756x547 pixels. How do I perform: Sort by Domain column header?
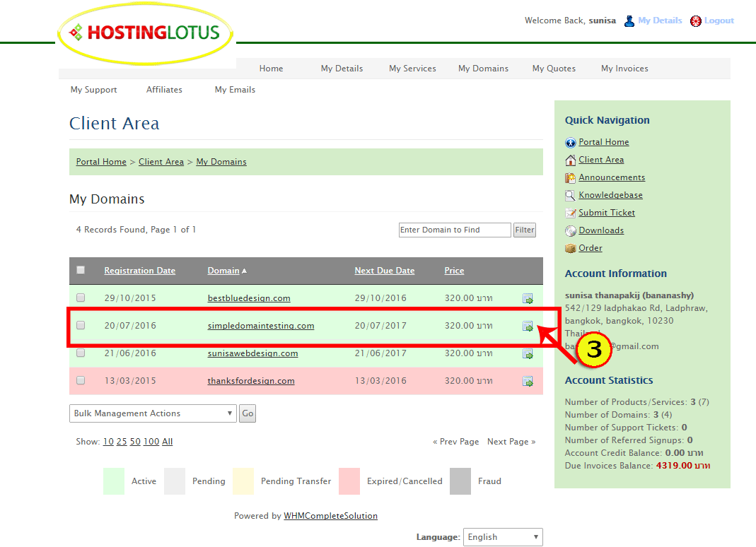tap(223, 271)
